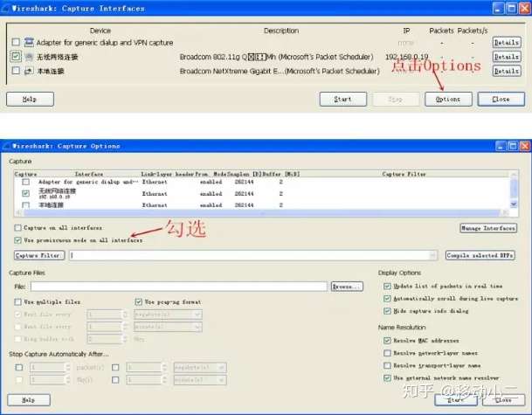Click Start in the Capture Interfaces window
The image size is (532, 415).
(343, 99)
